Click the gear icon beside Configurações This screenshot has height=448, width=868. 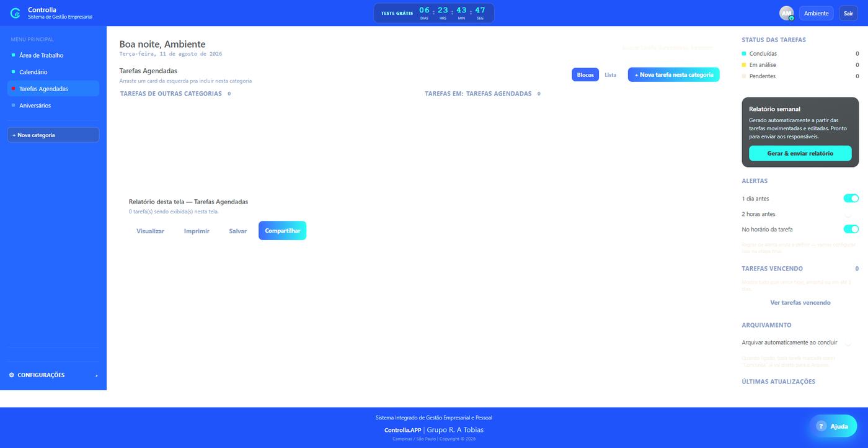(x=12, y=375)
